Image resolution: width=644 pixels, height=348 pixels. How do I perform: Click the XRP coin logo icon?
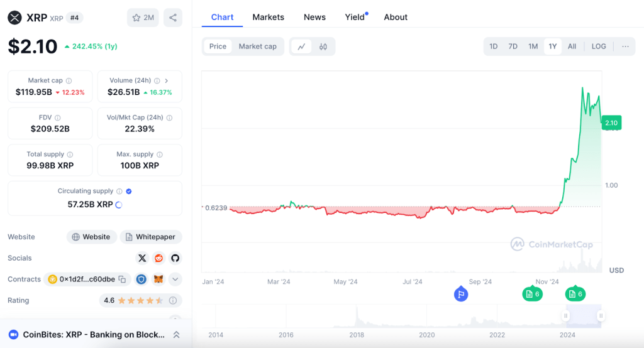[15, 18]
